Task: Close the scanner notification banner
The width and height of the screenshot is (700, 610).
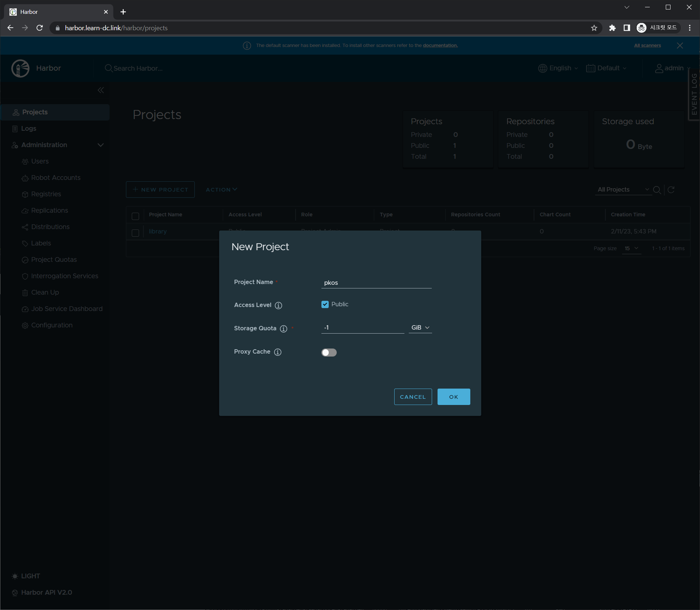Action: (x=680, y=46)
